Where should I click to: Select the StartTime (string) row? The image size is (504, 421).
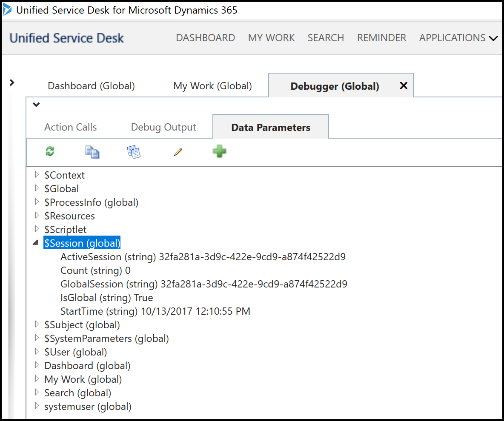click(155, 311)
